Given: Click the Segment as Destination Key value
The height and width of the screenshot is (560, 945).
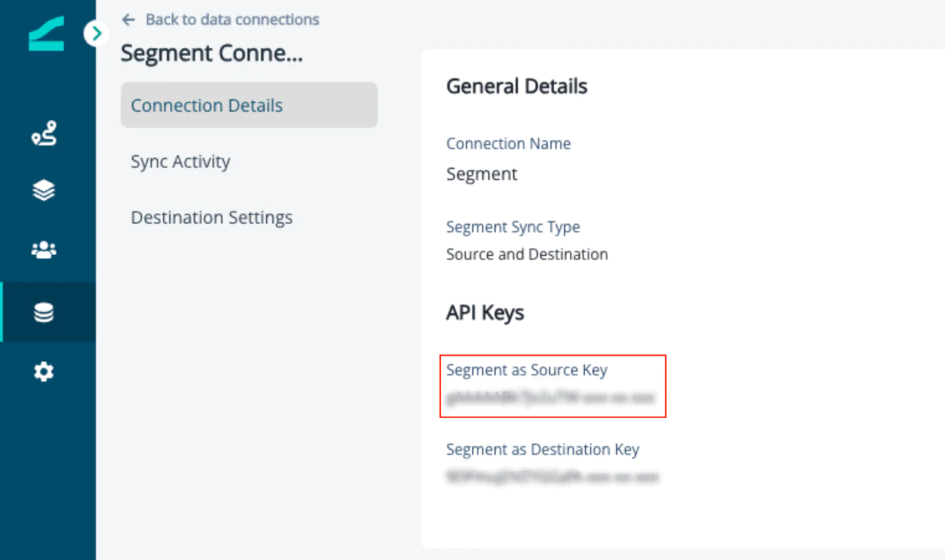Looking at the screenshot, I should pyautogui.click(x=551, y=478).
